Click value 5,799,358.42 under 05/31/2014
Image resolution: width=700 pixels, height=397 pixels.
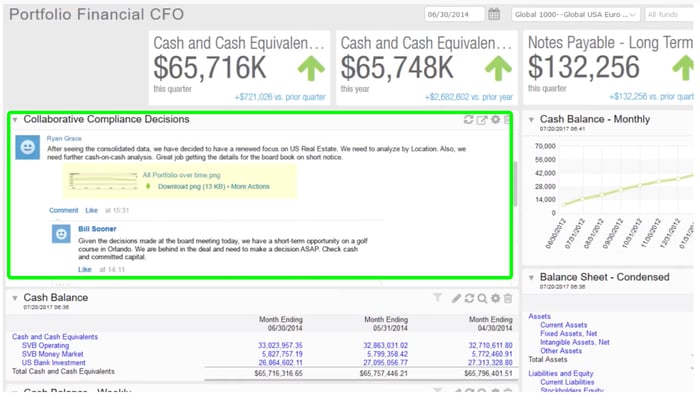387,354
